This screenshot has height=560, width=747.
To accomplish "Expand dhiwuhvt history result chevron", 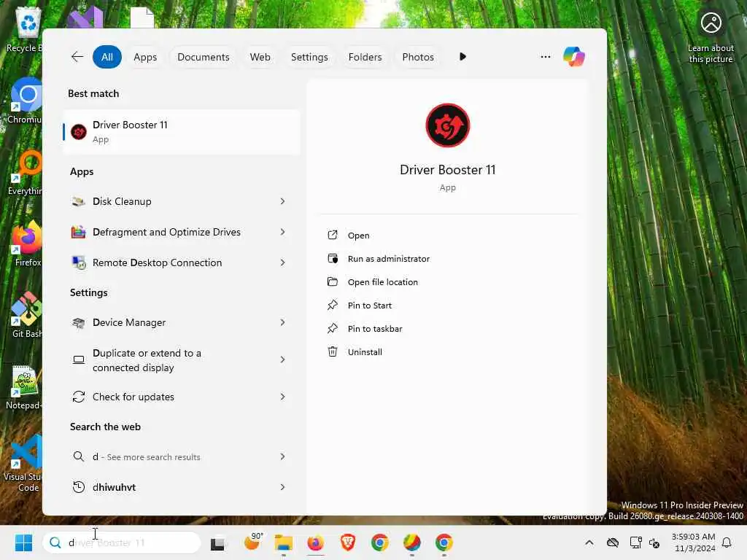I will 282,487.
